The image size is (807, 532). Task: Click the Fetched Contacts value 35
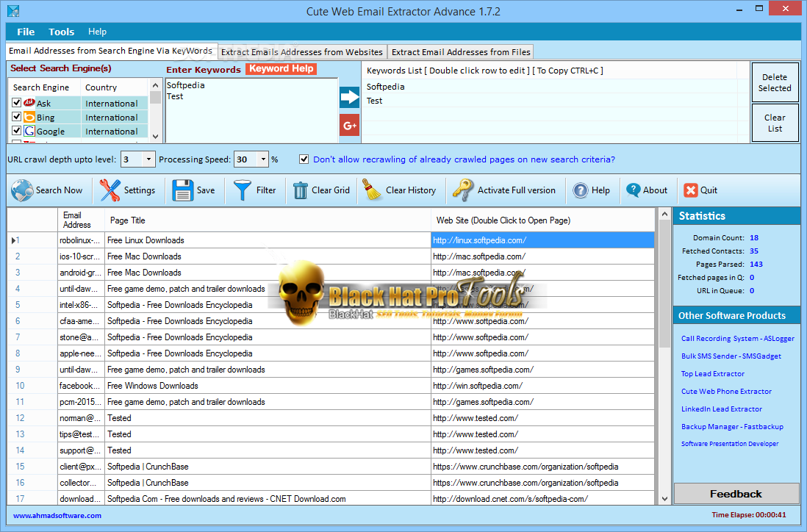[754, 251]
